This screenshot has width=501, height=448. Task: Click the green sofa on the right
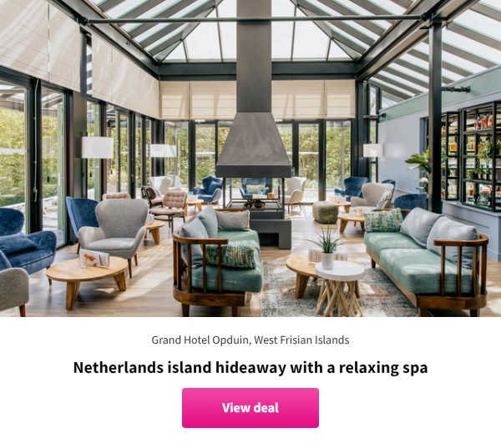[x=425, y=259]
